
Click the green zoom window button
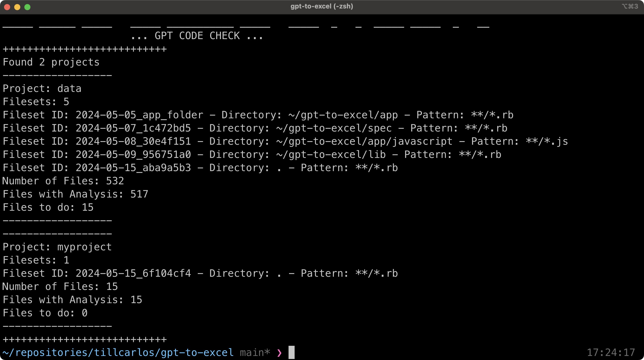coord(27,7)
